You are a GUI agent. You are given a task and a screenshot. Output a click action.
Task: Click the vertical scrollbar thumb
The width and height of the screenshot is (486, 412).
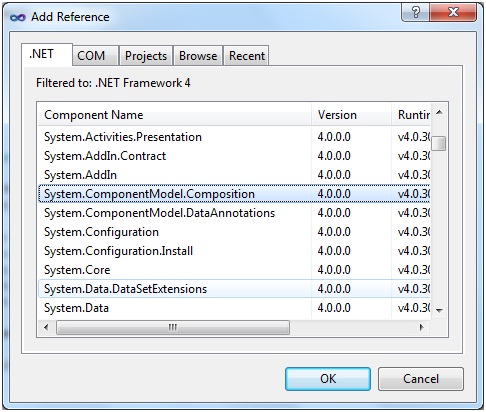[439, 144]
